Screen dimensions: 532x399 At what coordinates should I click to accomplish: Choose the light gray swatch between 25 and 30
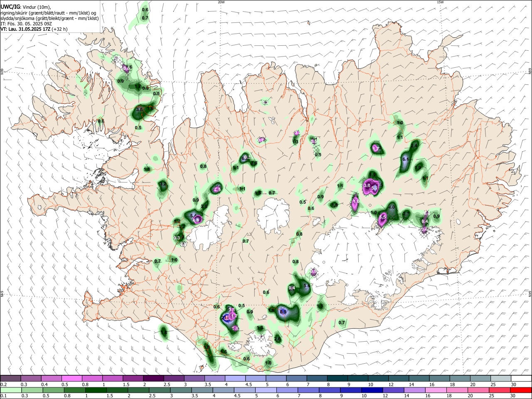coord(501,378)
